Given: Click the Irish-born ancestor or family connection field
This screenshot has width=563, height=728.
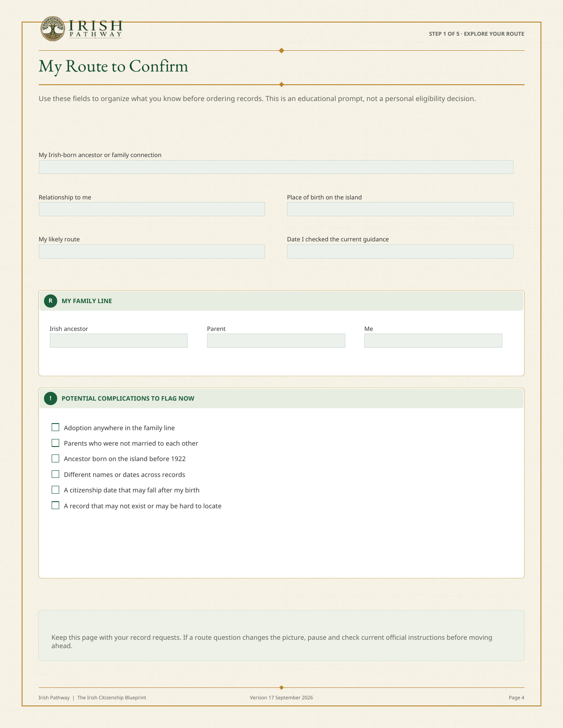Looking at the screenshot, I should click(276, 167).
